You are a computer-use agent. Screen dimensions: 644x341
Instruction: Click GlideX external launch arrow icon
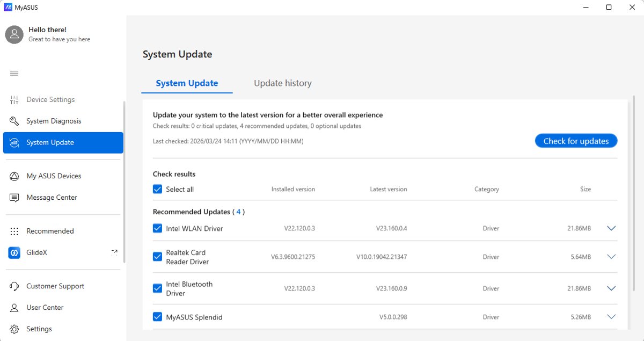114,251
